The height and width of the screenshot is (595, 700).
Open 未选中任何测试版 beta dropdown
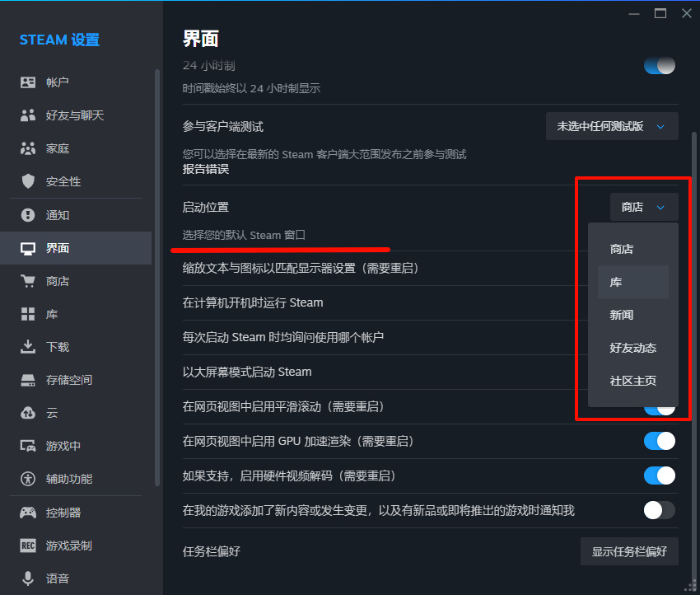point(612,126)
